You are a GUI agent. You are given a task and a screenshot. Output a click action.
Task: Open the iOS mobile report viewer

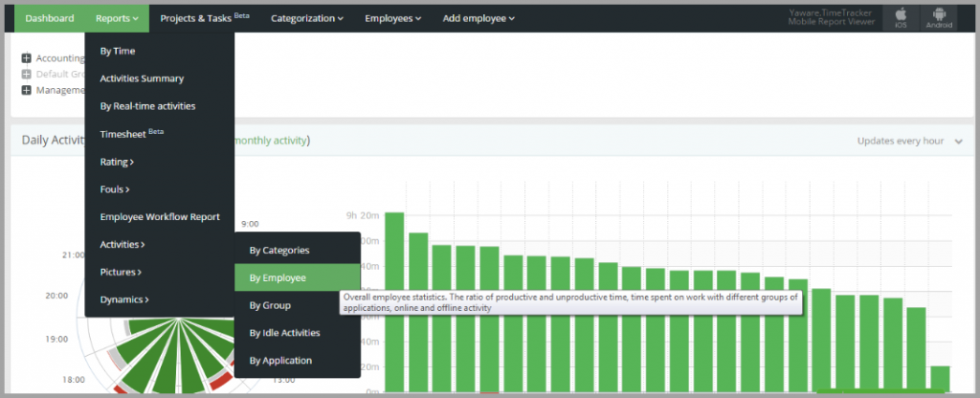coord(901,18)
